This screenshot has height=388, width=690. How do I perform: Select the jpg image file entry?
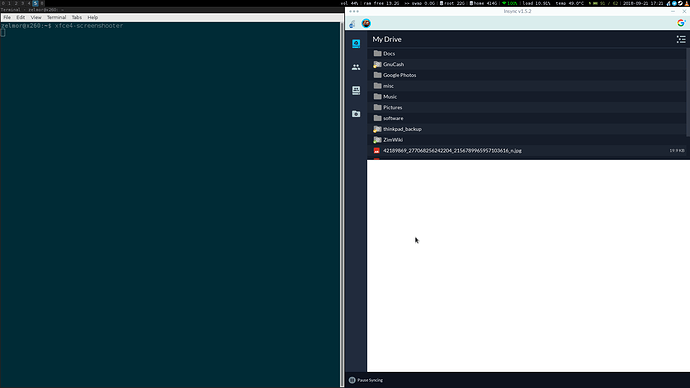click(x=526, y=150)
